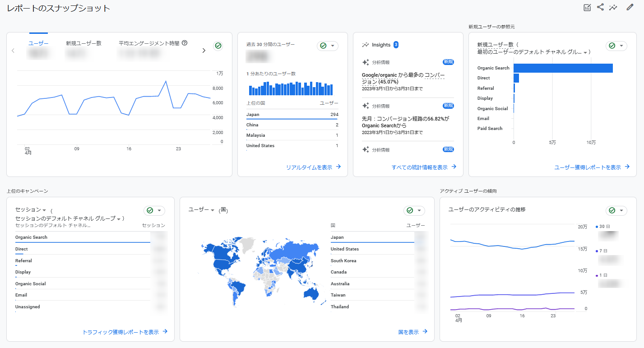The image size is (644, 348).
Task: Open ユーザー獲得レポートを表示 link
Action: [592, 167]
